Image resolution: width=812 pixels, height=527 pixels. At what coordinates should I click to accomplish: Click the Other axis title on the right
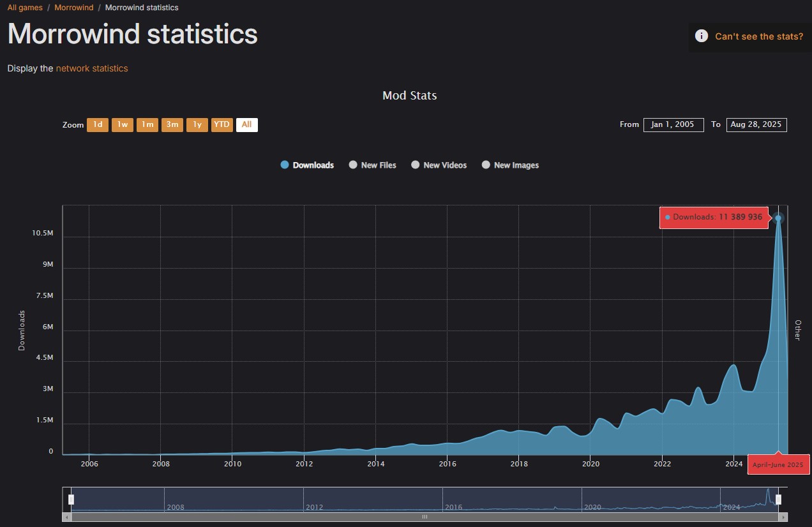coord(797,330)
